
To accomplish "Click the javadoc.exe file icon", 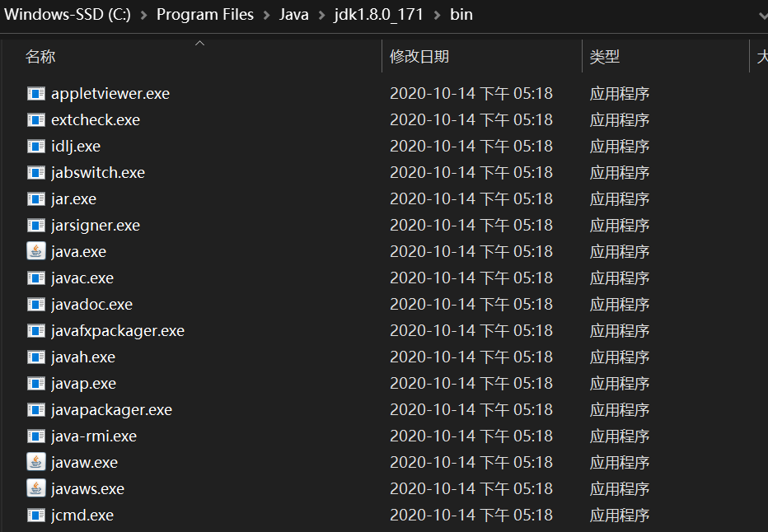I will [35, 305].
